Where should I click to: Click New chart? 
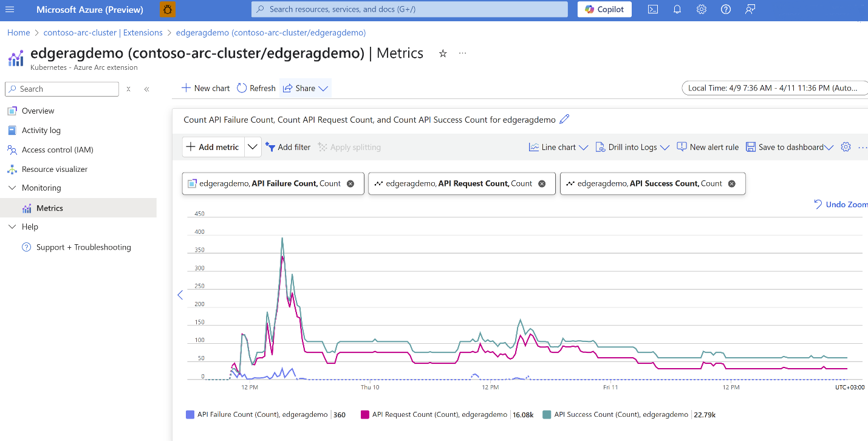206,88
